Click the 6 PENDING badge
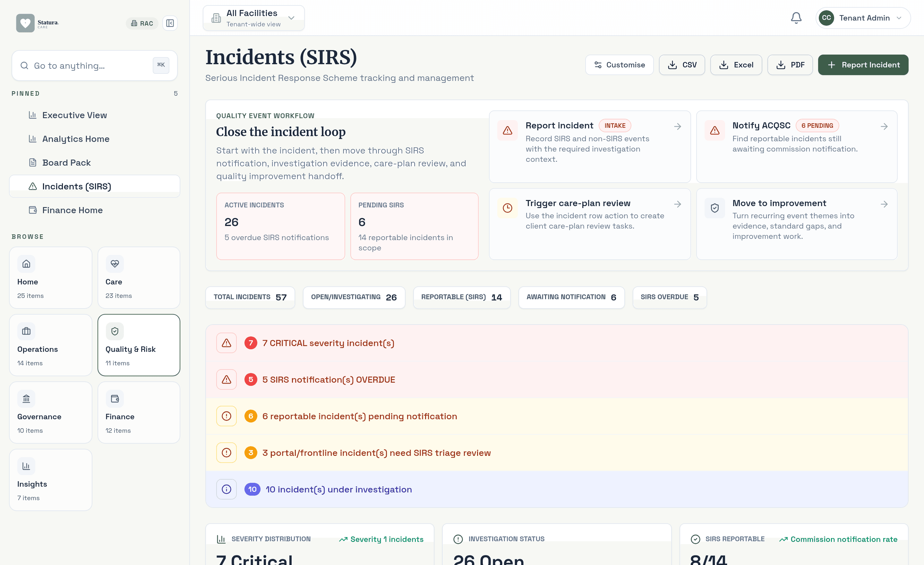The width and height of the screenshot is (924, 565). point(817,126)
